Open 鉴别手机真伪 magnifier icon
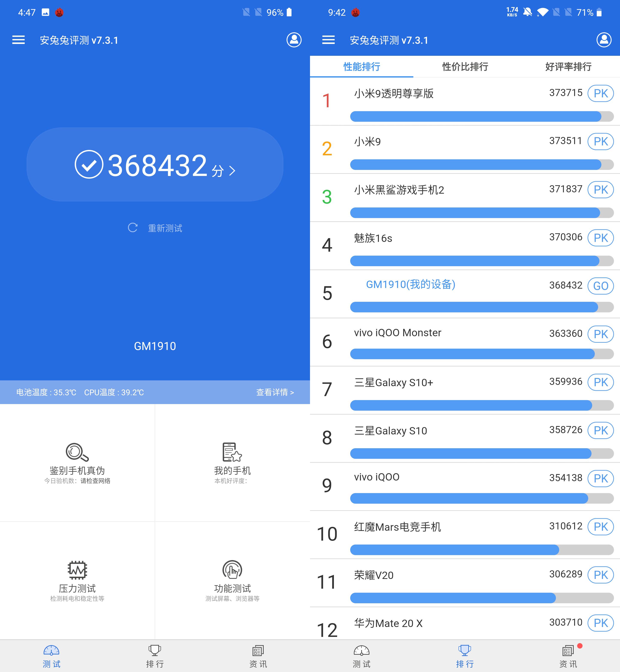Screen dimensions: 620x672 coord(77,452)
